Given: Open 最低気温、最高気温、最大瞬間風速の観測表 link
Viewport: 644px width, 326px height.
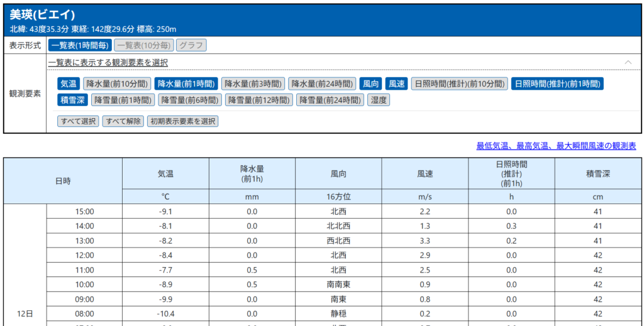Looking at the screenshot, I should click(556, 146).
